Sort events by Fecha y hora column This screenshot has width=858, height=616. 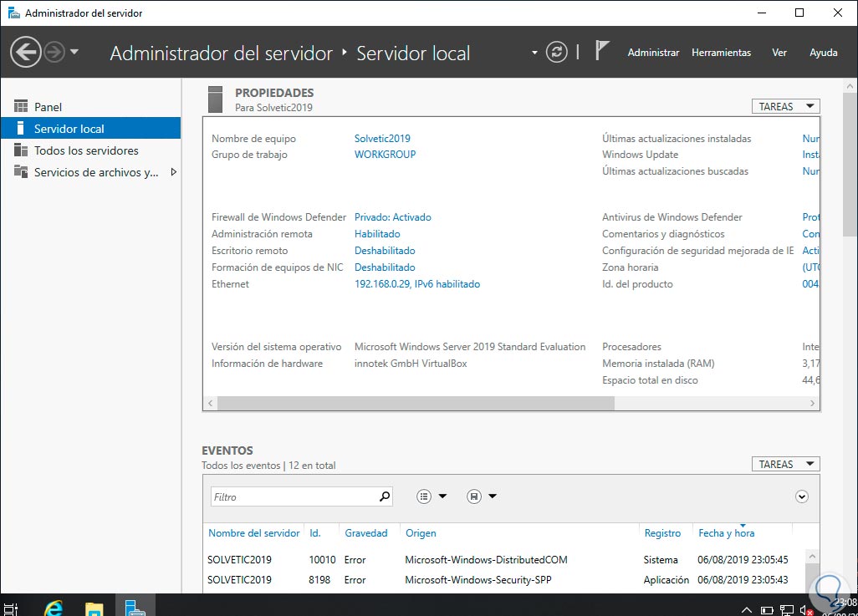(726, 533)
